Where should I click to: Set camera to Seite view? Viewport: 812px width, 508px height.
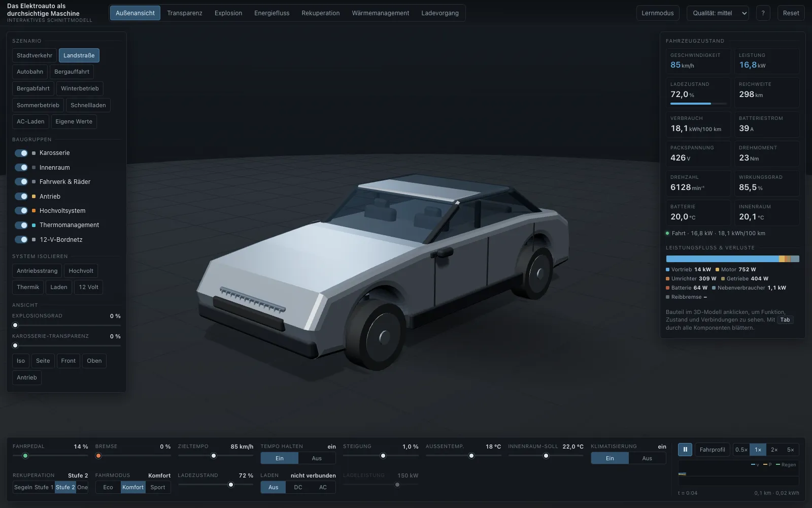coord(43,361)
